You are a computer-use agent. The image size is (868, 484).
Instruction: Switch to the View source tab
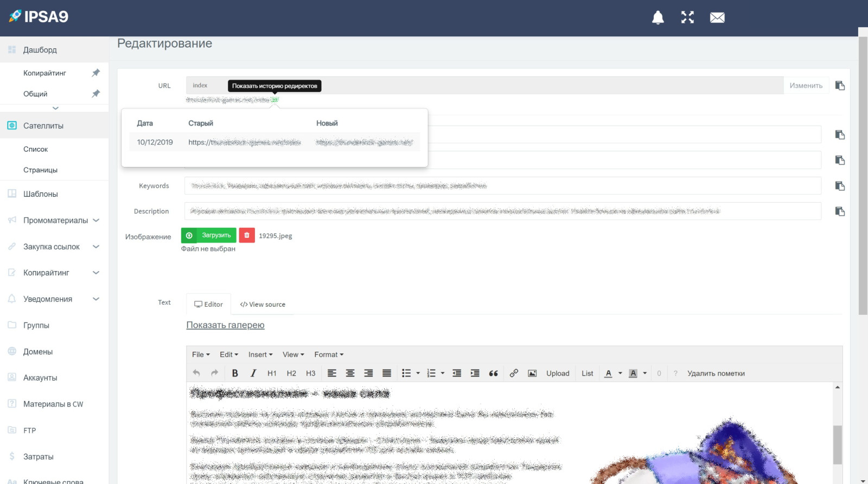263,304
